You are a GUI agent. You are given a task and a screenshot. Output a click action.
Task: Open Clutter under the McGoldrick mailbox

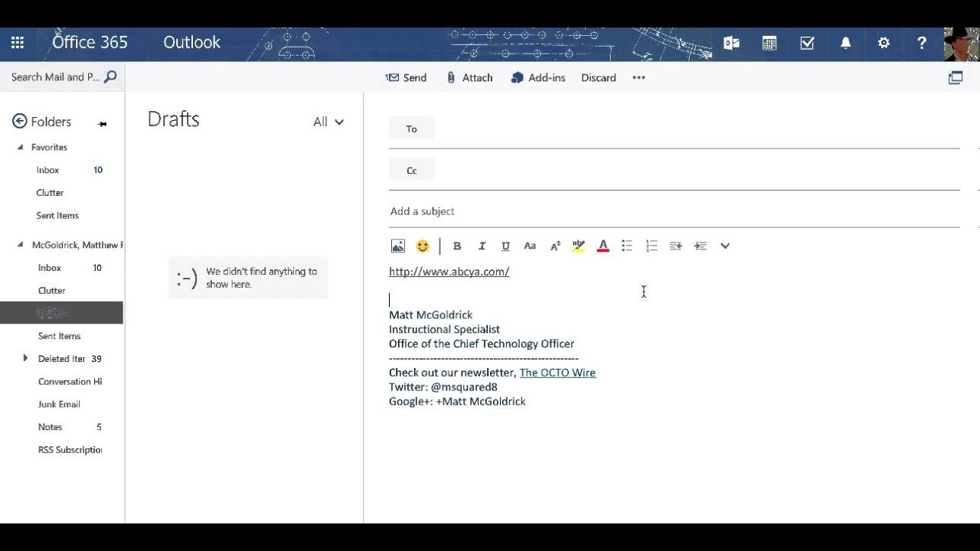[x=52, y=291]
